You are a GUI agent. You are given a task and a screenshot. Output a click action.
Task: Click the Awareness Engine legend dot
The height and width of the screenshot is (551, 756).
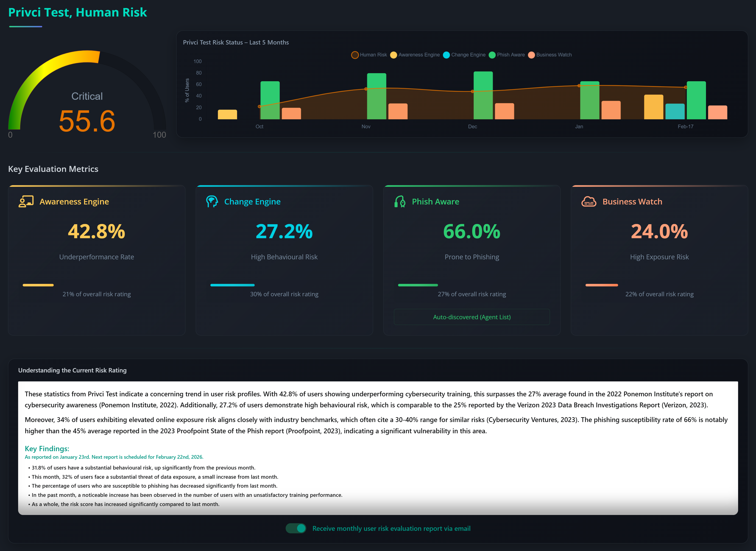[393, 54]
